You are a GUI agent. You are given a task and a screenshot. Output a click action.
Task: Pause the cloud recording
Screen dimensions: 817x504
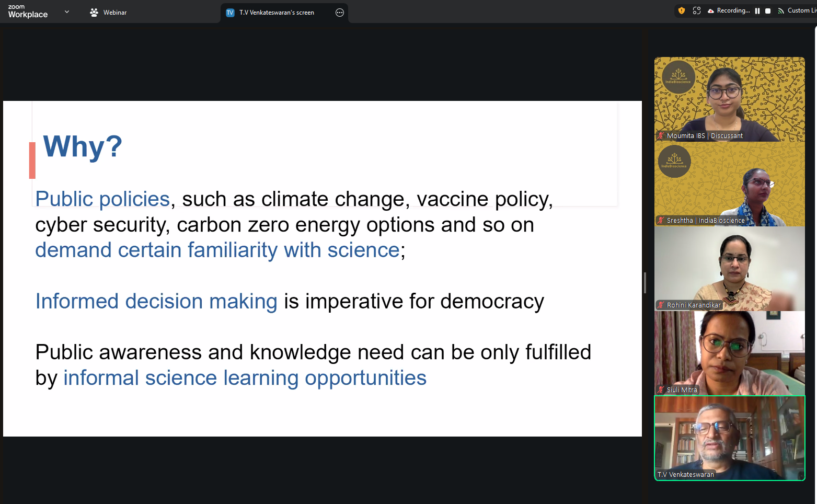757,11
